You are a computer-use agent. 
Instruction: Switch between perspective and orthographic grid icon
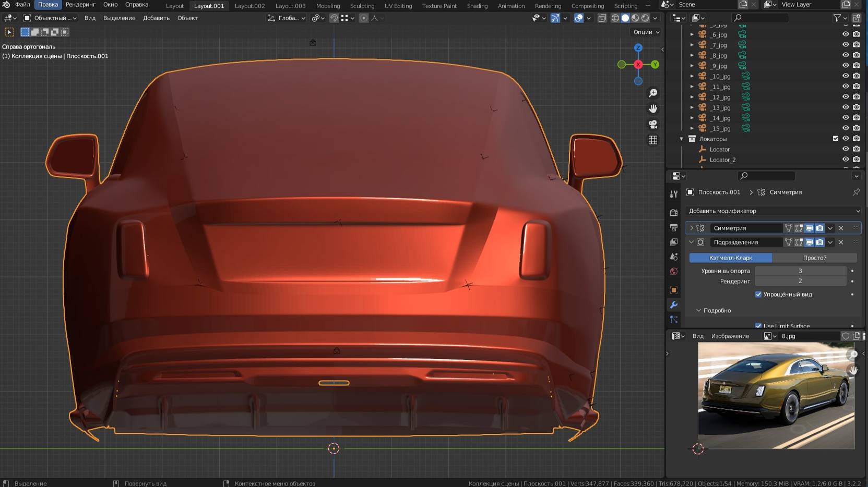click(x=653, y=140)
